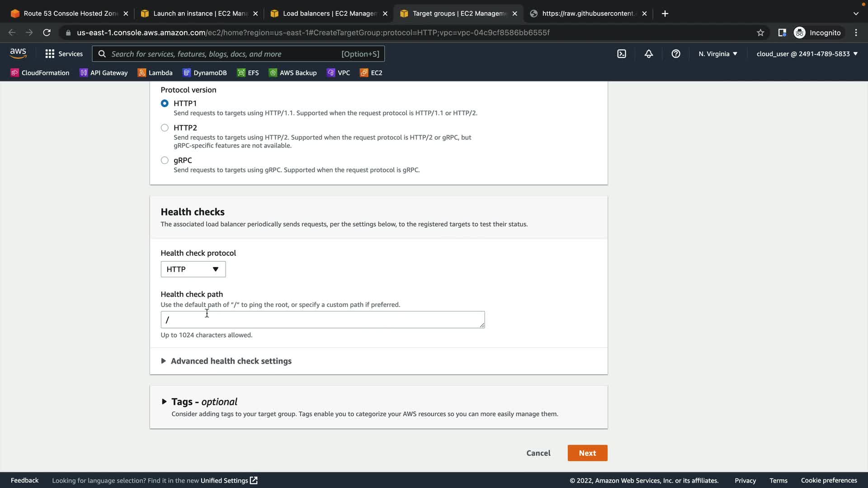Click into the Health check path field

click(x=322, y=320)
